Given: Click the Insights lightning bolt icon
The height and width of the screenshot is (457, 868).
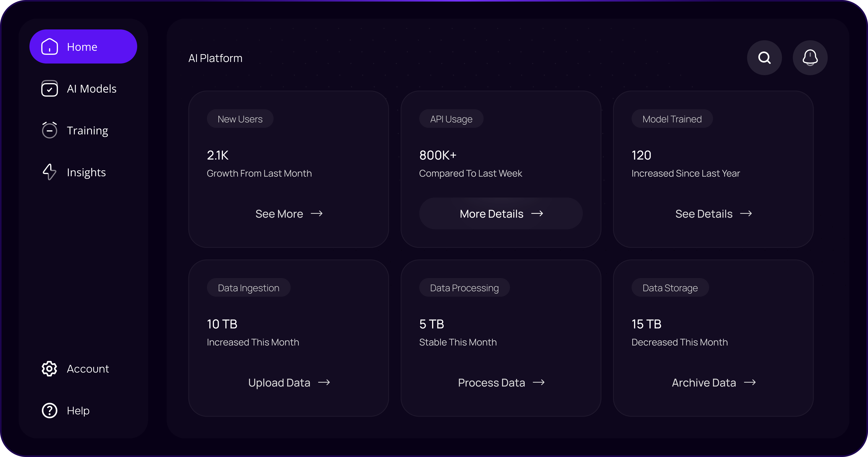Looking at the screenshot, I should click(x=50, y=172).
